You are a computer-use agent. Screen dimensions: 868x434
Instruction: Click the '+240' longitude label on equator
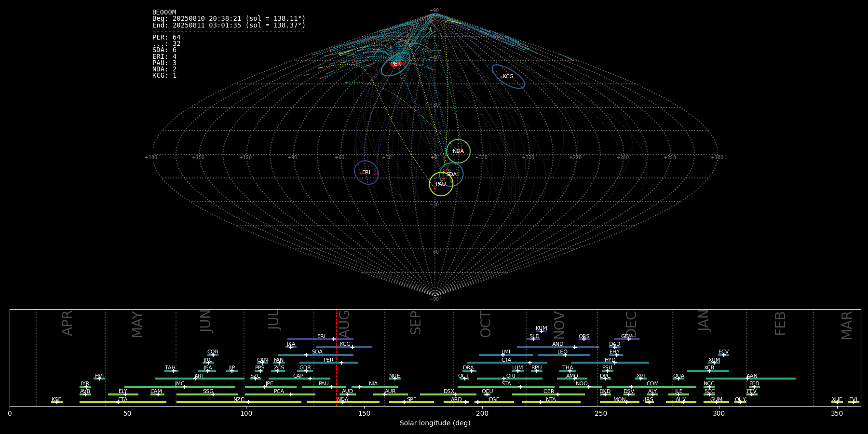tap(623, 157)
